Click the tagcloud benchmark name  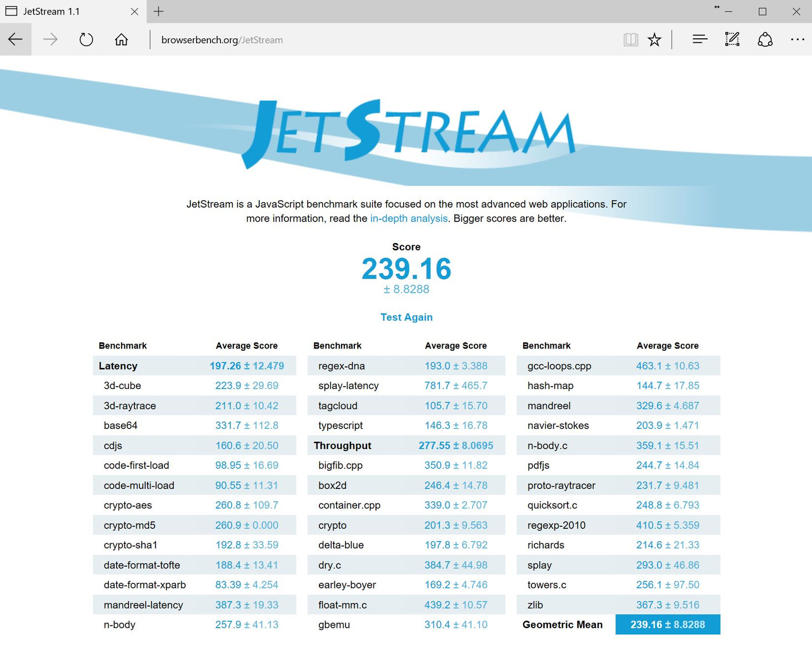coord(338,406)
